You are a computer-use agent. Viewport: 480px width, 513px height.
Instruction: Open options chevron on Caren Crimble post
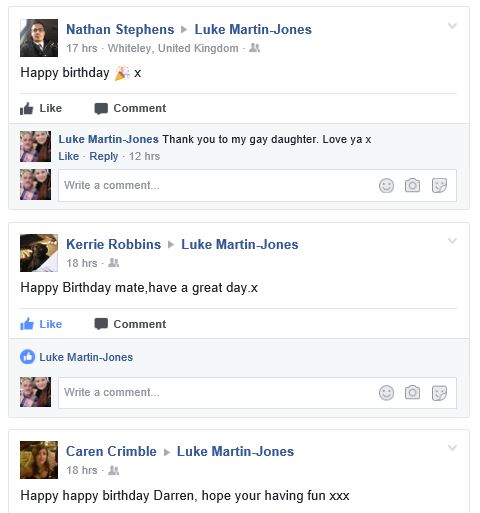click(452, 447)
